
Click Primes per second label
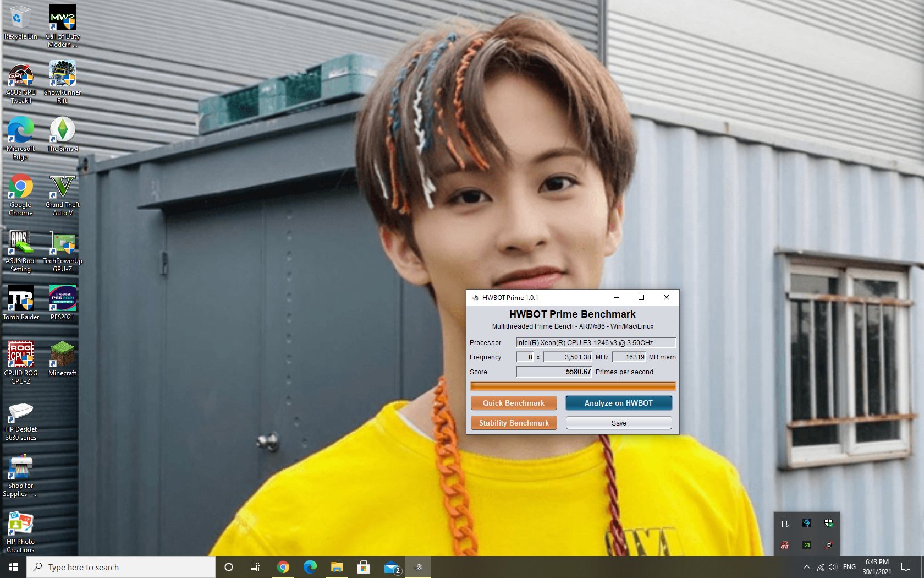click(624, 372)
